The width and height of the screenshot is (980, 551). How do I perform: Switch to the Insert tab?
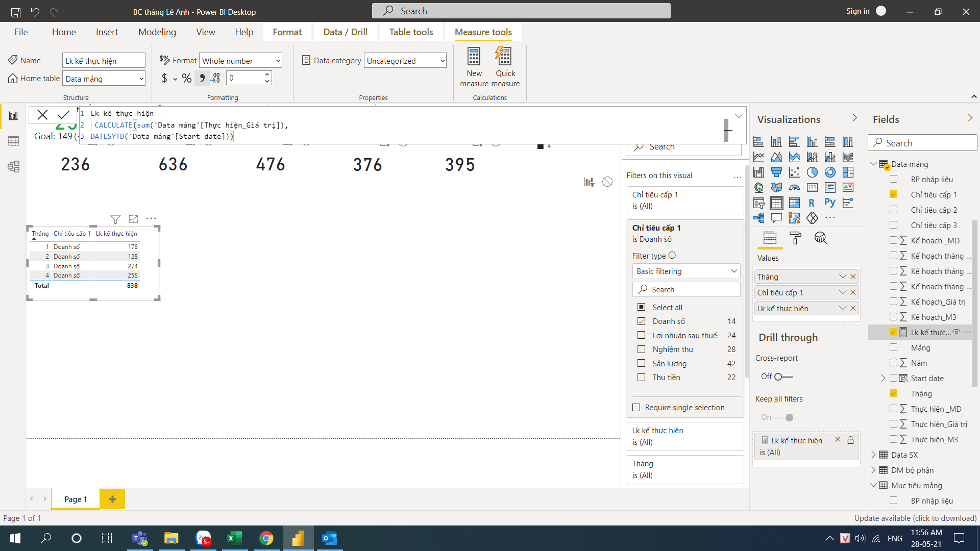107,32
